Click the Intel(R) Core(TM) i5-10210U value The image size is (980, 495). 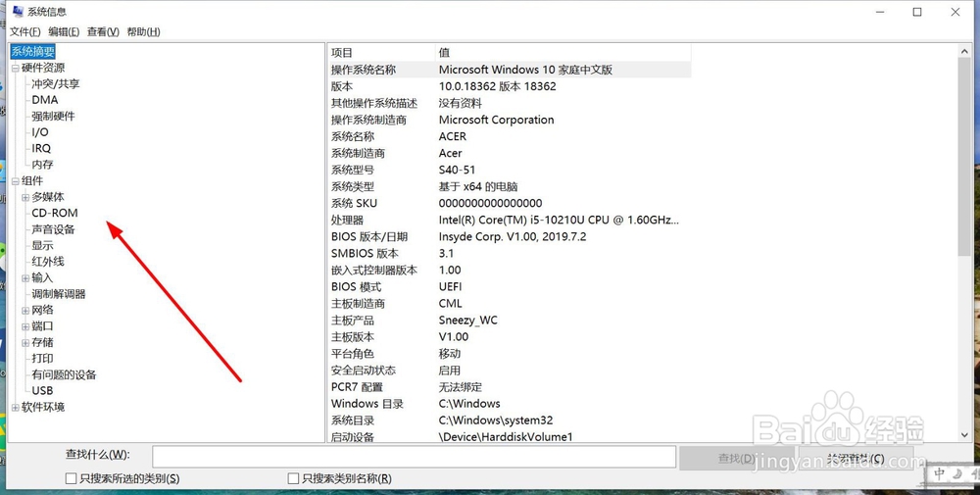[x=559, y=220]
